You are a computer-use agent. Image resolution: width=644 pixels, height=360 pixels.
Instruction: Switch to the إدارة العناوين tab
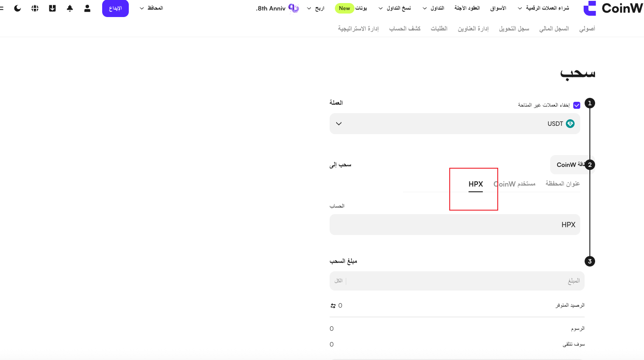click(473, 29)
